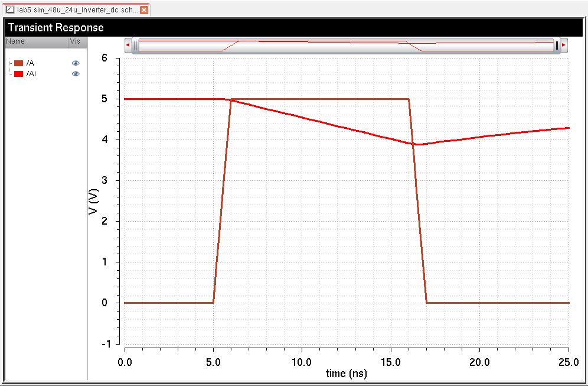Click the left handle of the range slider
The width and height of the screenshot is (588, 386).
136,46
